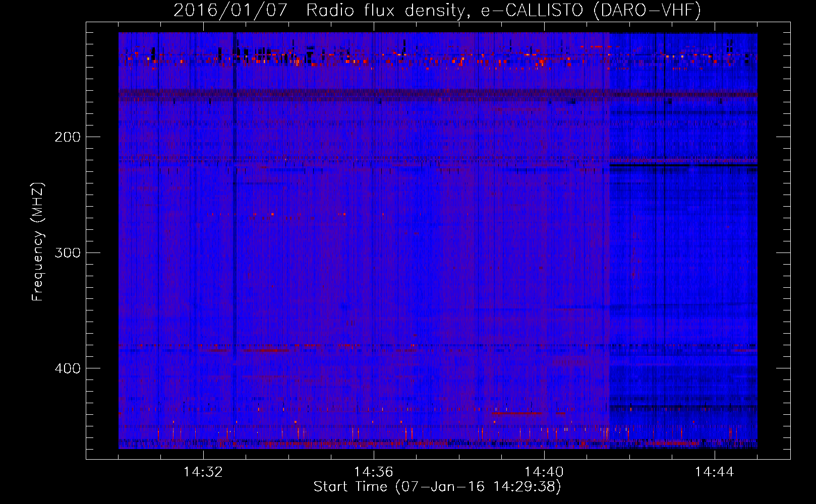Select the 400 frequency tick label
Image resolution: width=816 pixels, height=504 pixels.
click(68, 368)
